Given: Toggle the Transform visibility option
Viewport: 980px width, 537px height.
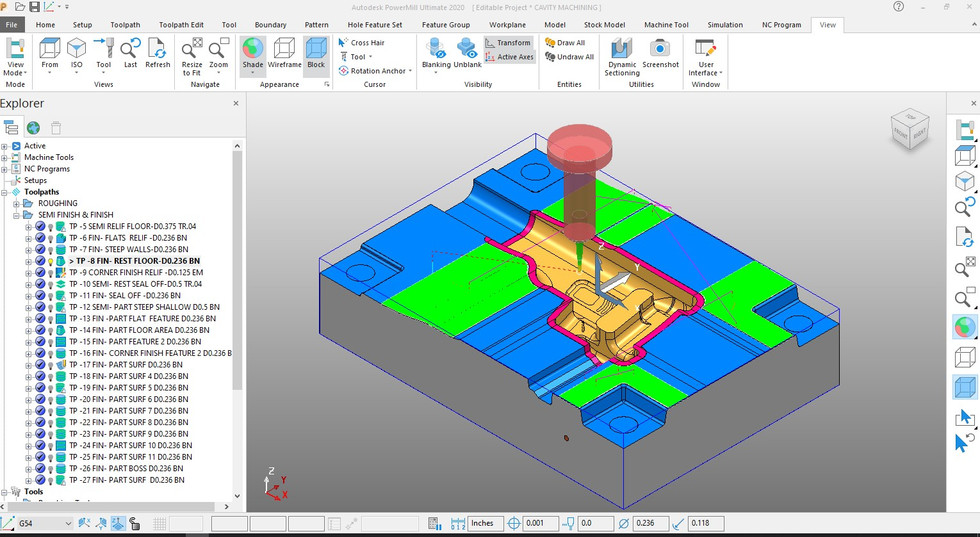Looking at the screenshot, I should (508, 43).
